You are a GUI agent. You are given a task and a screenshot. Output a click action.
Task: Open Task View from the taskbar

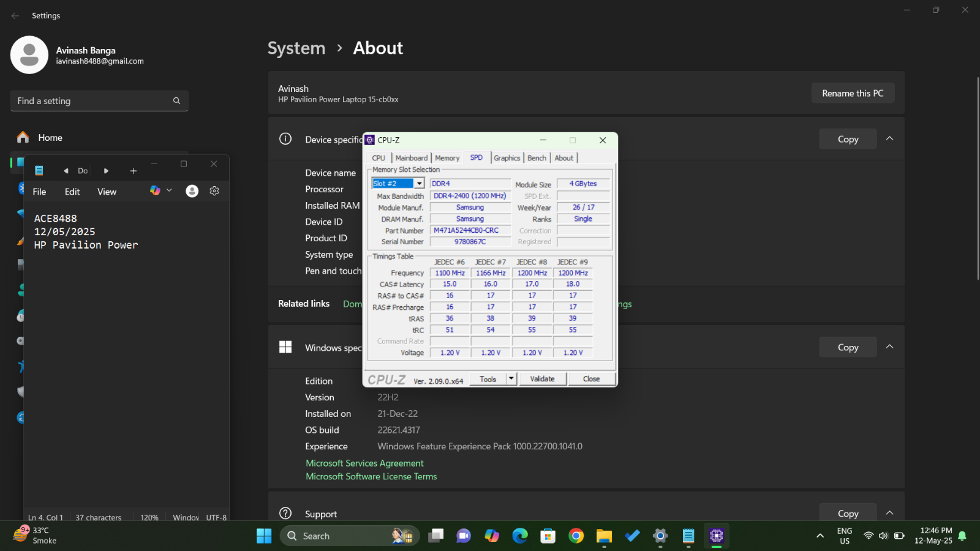tap(436, 536)
